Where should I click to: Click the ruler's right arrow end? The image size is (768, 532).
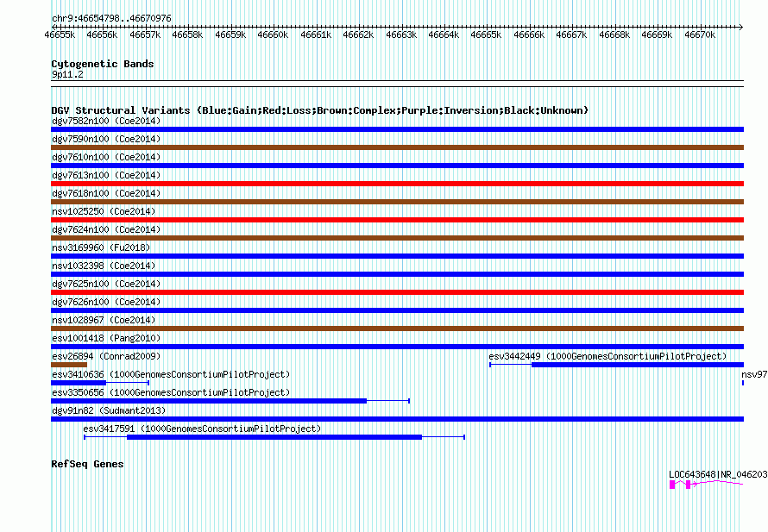tap(740, 27)
